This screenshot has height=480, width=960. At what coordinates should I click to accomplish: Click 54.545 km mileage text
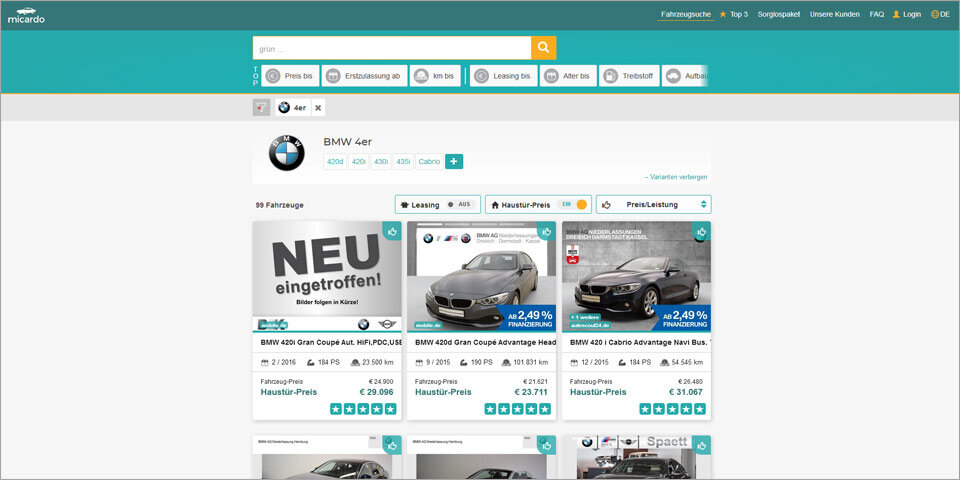(x=687, y=362)
